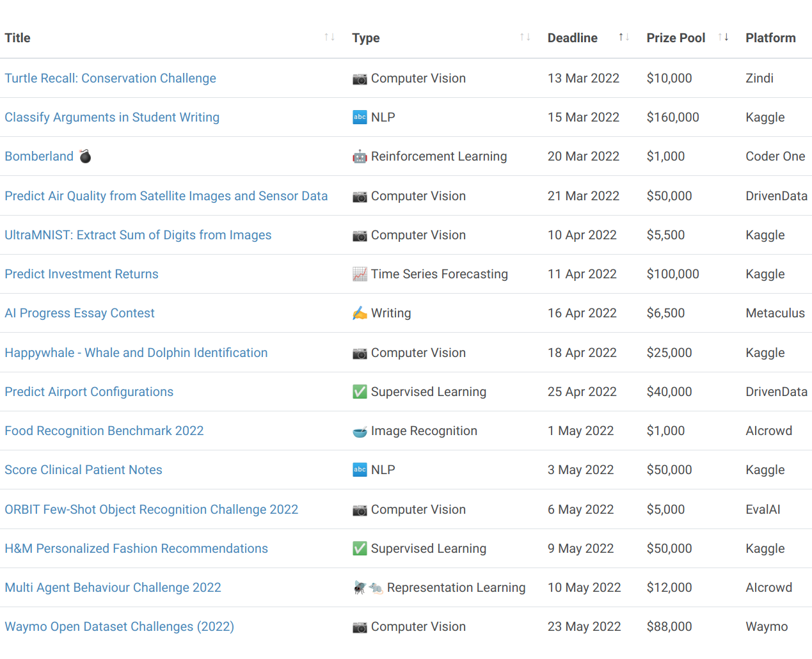
Task: Click camera icon in Predict Air Quality row
Action: coord(360,196)
